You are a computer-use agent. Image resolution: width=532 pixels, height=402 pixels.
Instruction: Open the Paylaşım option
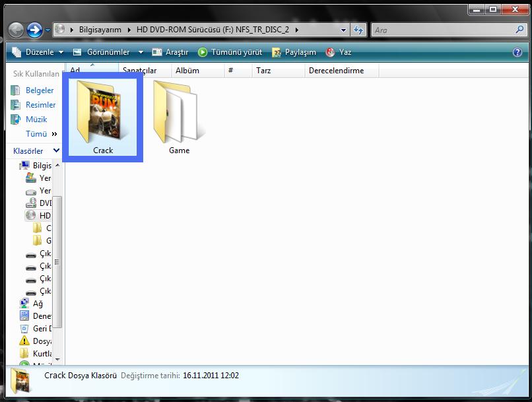[x=294, y=52]
